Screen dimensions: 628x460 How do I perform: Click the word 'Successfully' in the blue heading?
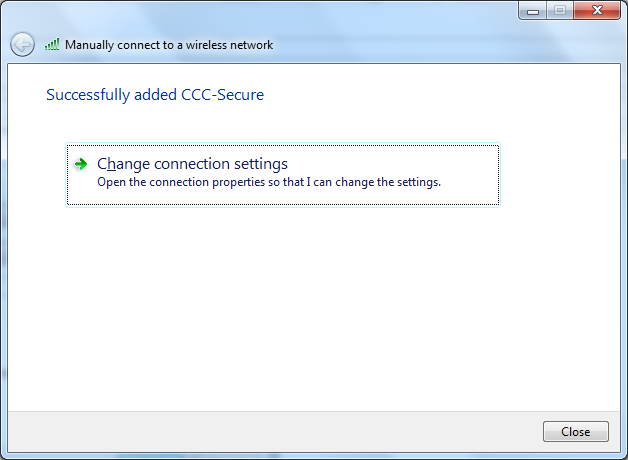click(88, 95)
